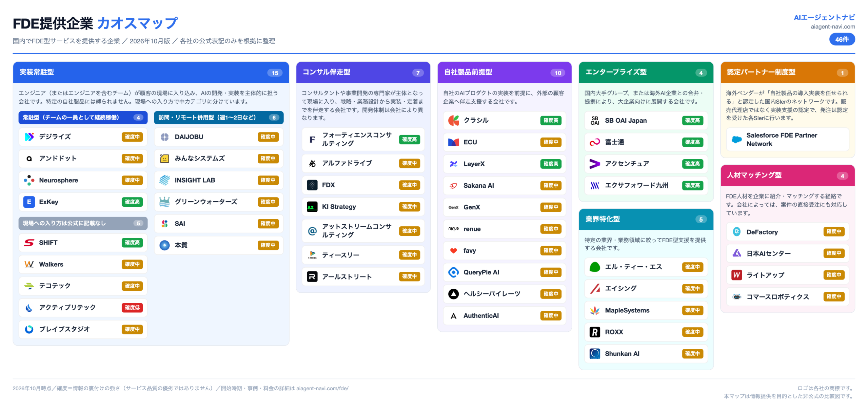Click the ExKey blue E logo

[x=29, y=202]
